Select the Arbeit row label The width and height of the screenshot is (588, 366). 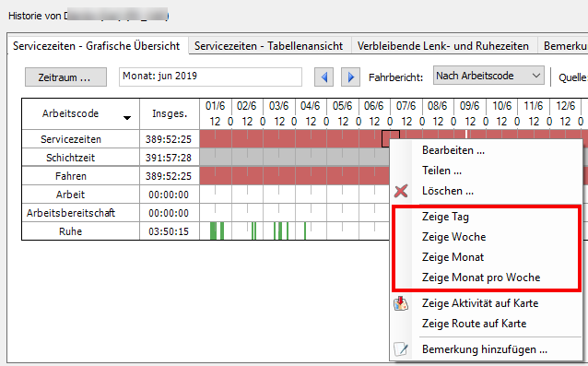click(70, 195)
